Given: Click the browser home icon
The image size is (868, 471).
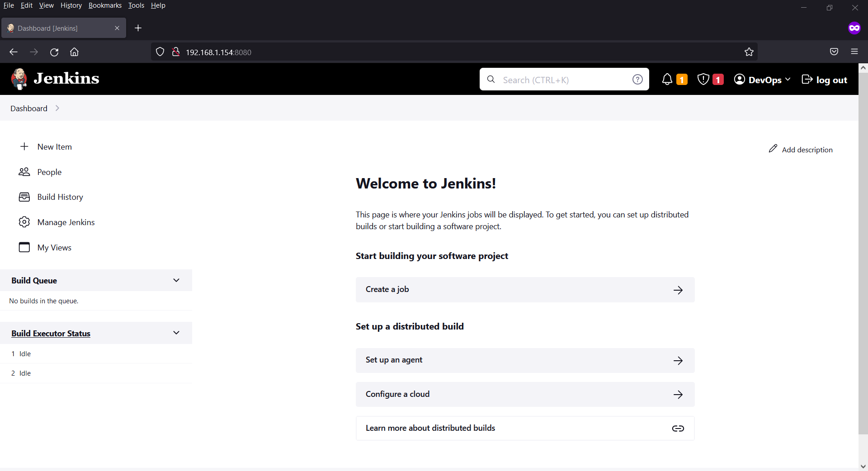Looking at the screenshot, I should tap(74, 52).
